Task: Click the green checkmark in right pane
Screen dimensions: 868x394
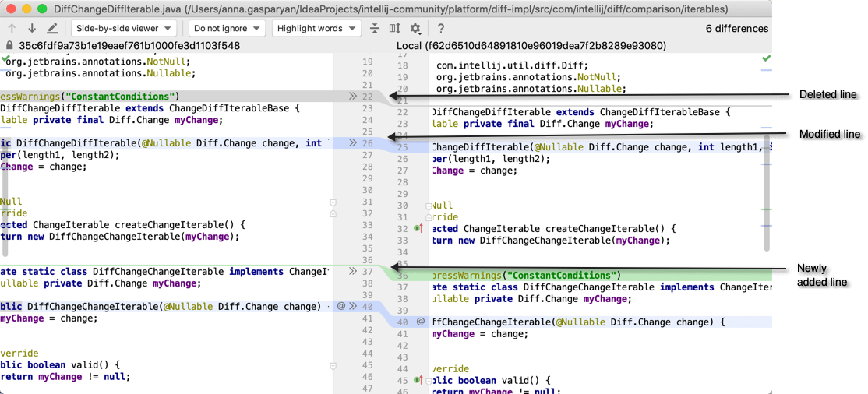Action: click(x=766, y=58)
